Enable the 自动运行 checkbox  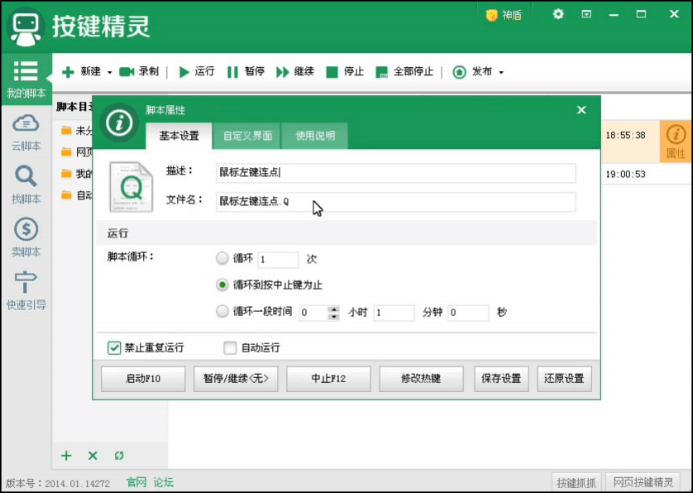pyautogui.click(x=230, y=348)
